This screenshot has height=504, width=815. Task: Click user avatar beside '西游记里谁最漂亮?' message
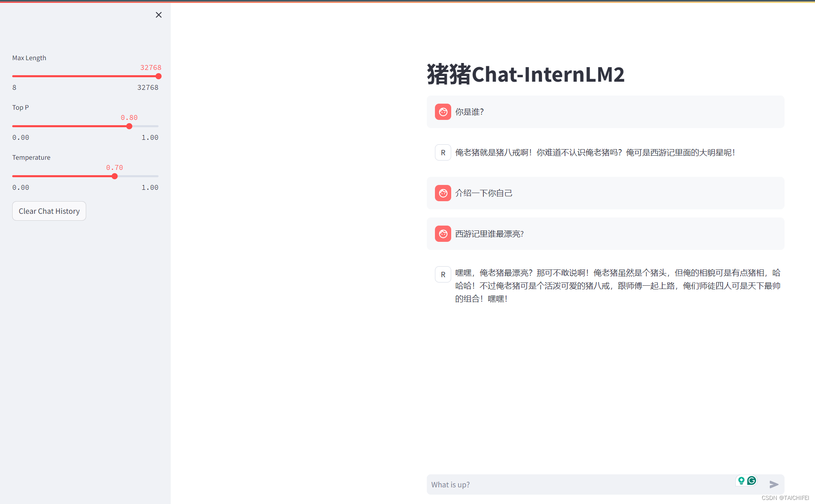click(x=443, y=234)
